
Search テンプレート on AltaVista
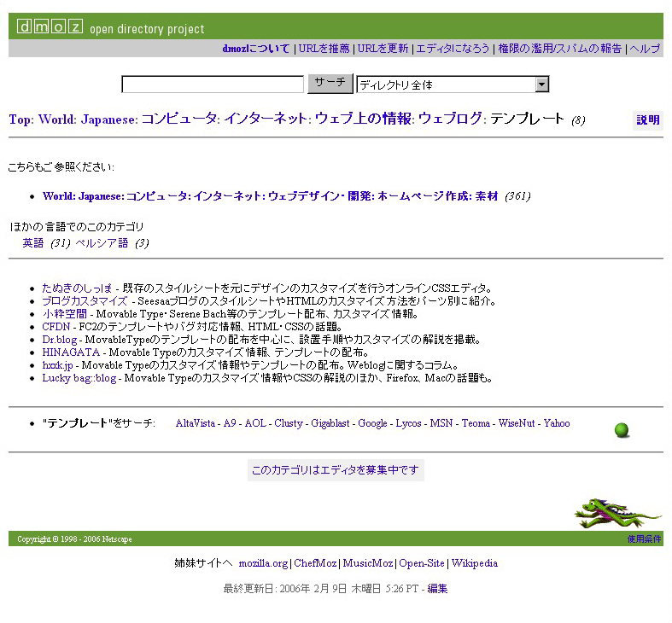click(x=196, y=423)
